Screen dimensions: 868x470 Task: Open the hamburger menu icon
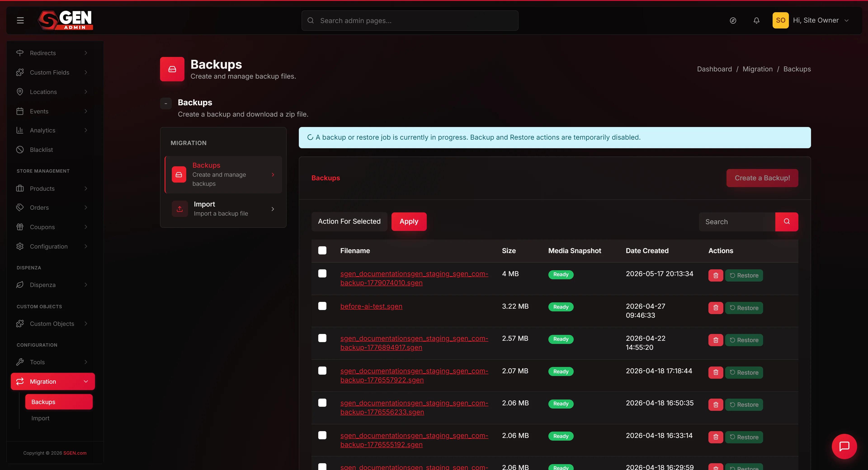click(x=20, y=20)
